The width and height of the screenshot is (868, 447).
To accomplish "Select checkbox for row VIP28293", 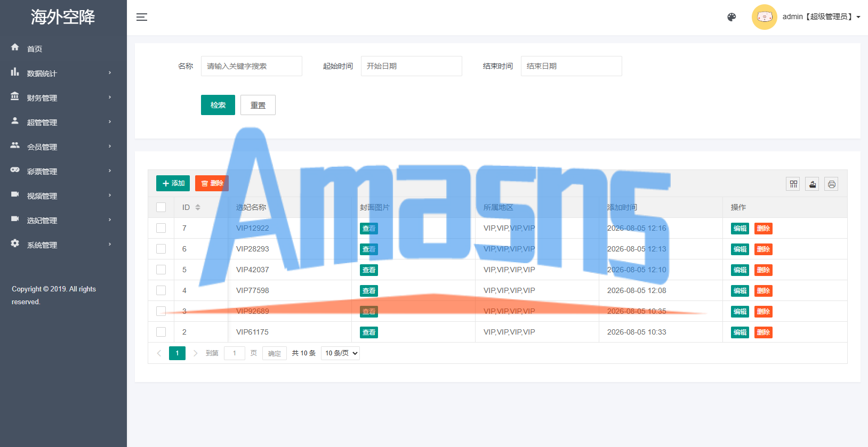I will (x=161, y=249).
